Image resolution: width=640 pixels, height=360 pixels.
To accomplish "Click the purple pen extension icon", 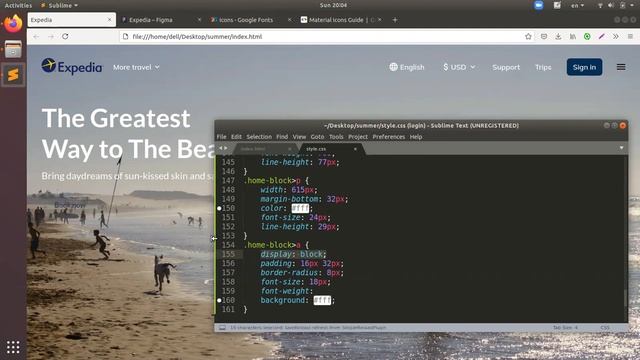I will (601, 37).
